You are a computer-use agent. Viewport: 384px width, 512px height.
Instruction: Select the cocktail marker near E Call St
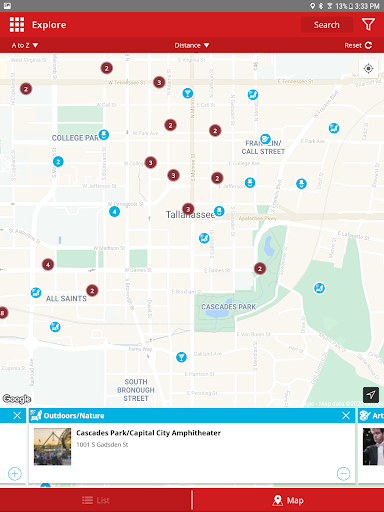[x=188, y=93]
